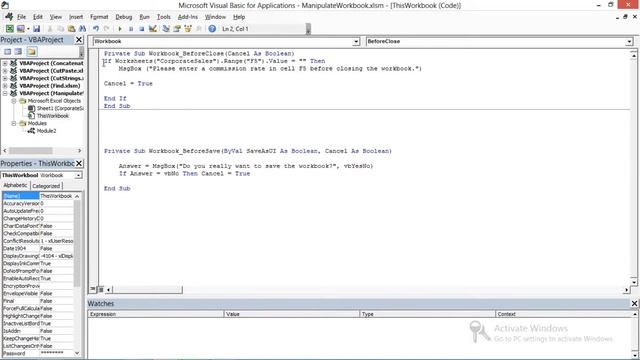The width and height of the screenshot is (640, 360).
Task: Click the View Object icon in Project panel
Action: coord(18,51)
